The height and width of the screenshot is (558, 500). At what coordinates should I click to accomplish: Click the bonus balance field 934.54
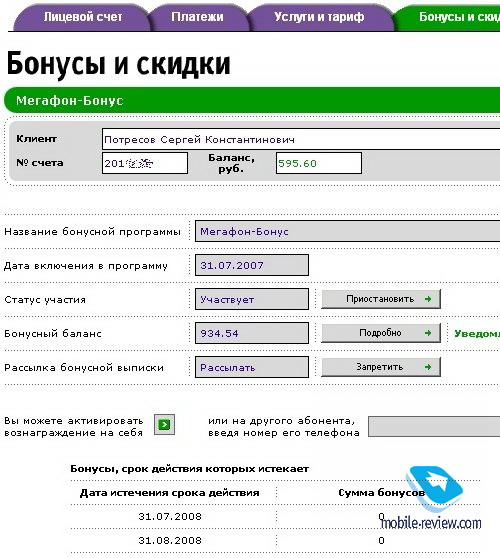pos(252,333)
